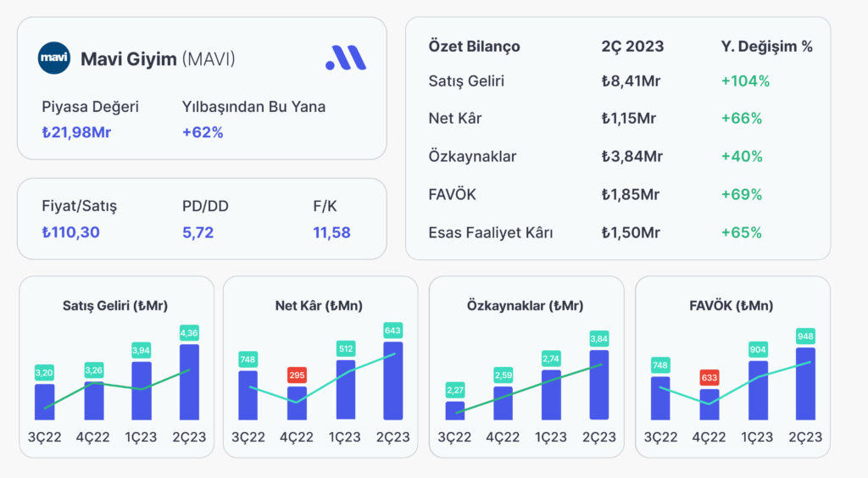
Task: Click the purple M brand logo icon
Action: point(346,58)
